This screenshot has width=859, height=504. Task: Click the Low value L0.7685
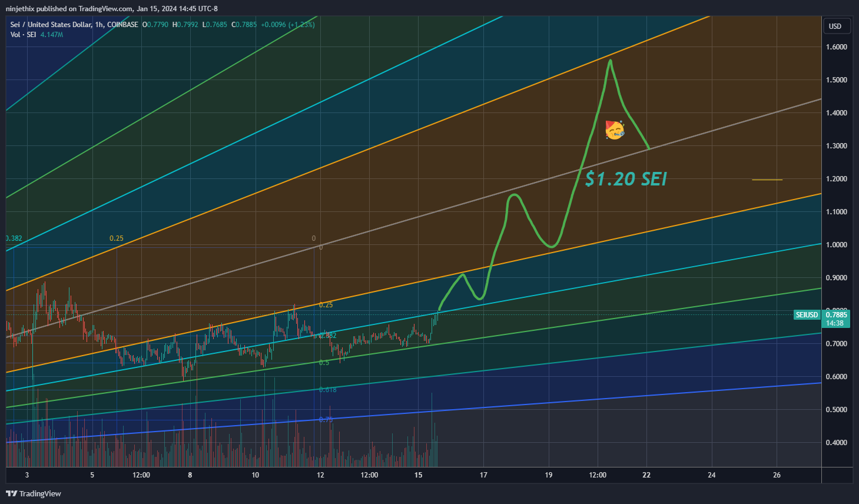tap(214, 25)
